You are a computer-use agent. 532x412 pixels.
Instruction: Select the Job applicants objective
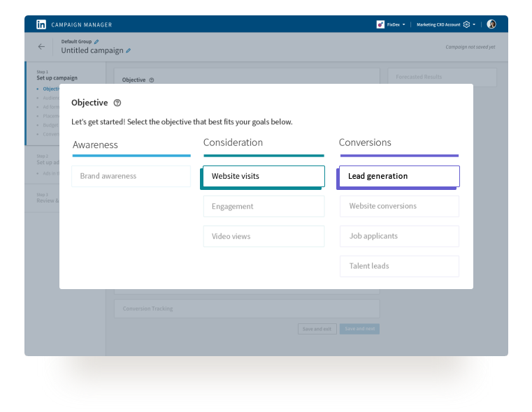click(x=399, y=236)
